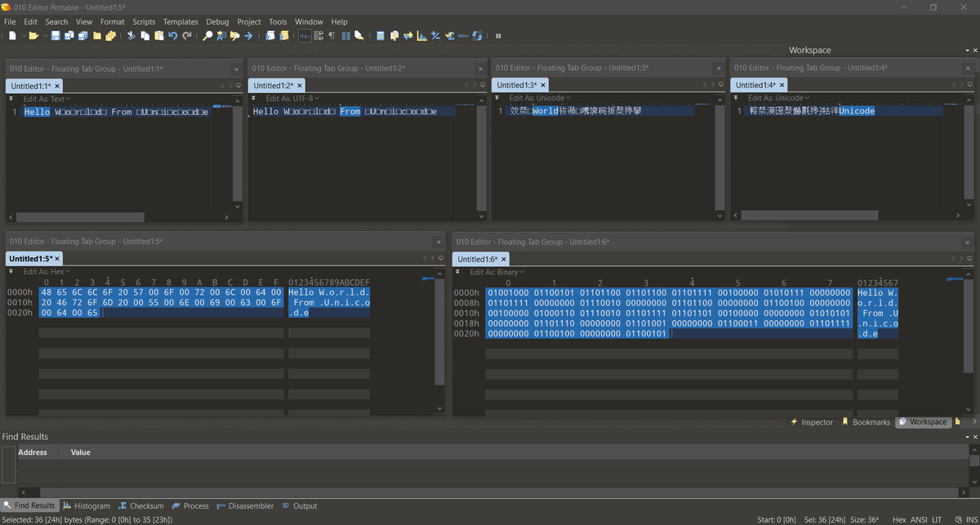Click the Run Script toolbar icon

tap(270, 36)
